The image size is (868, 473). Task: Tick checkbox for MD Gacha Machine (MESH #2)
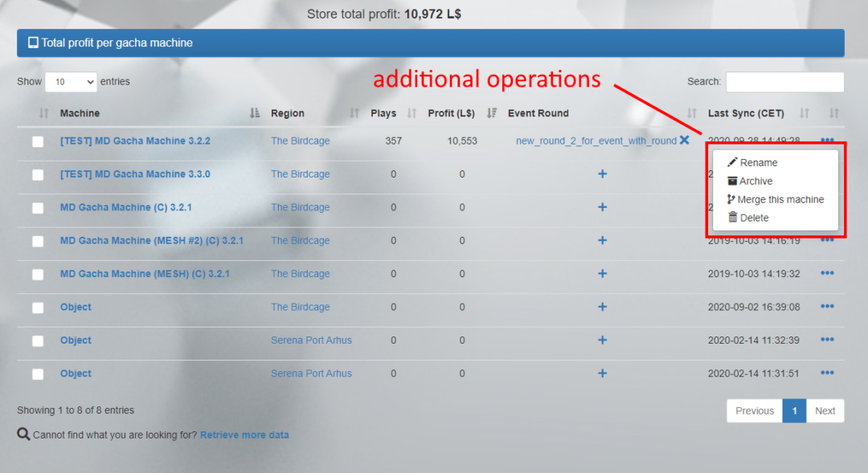click(38, 242)
